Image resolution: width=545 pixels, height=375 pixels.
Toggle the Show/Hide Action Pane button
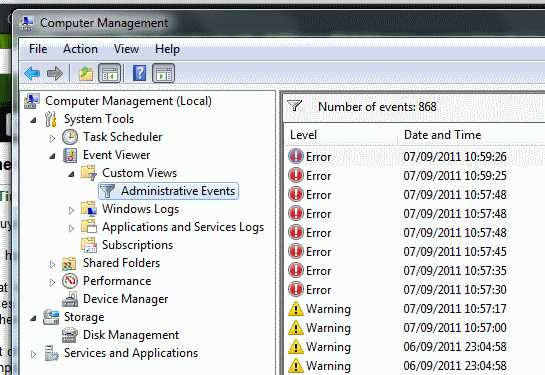163,73
